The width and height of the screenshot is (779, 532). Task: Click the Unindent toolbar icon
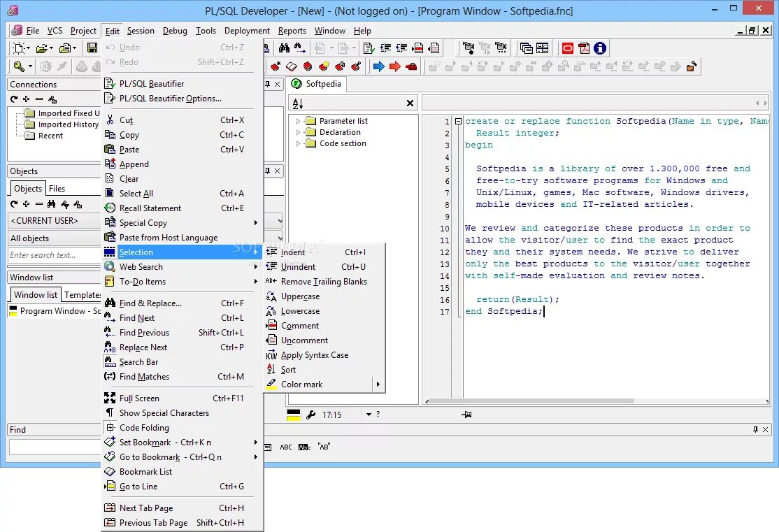pos(401,48)
